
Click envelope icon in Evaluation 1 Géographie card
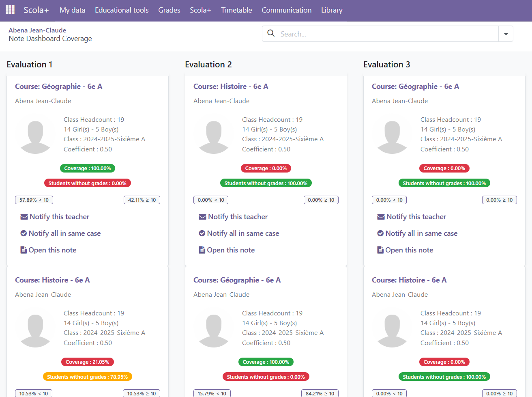pos(24,217)
